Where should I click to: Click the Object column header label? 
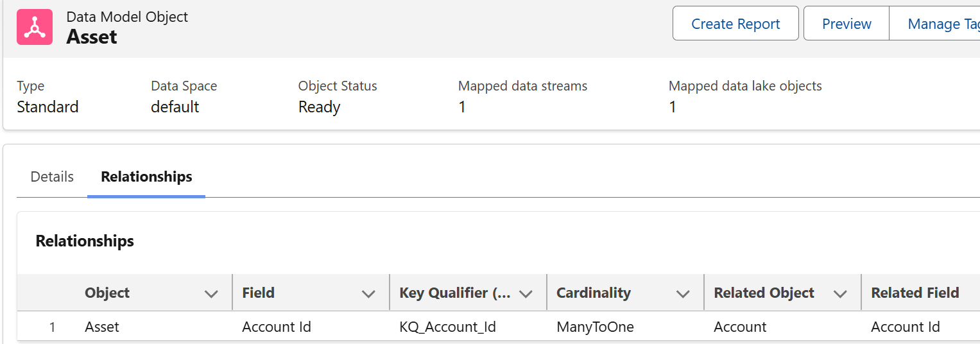coord(107,293)
